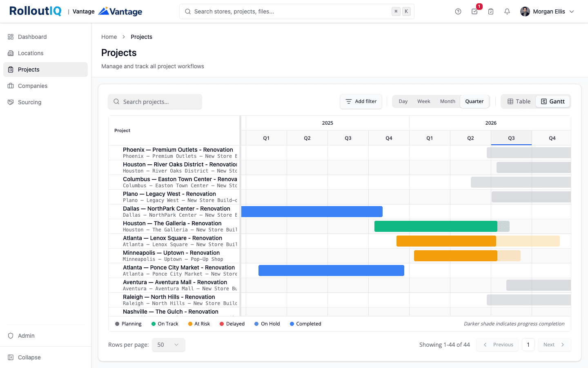Click the Previous page button
The width and height of the screenshot is (588, 368).
click(497, 345)
